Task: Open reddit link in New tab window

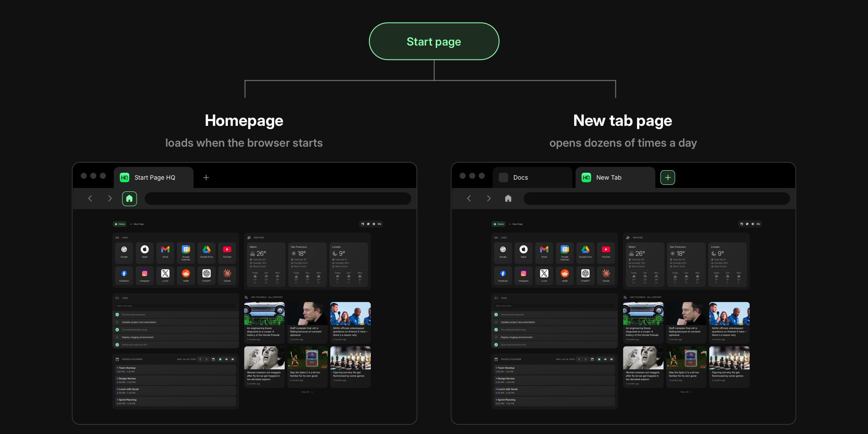Action: pyautogui.click(x=565, y=276)
